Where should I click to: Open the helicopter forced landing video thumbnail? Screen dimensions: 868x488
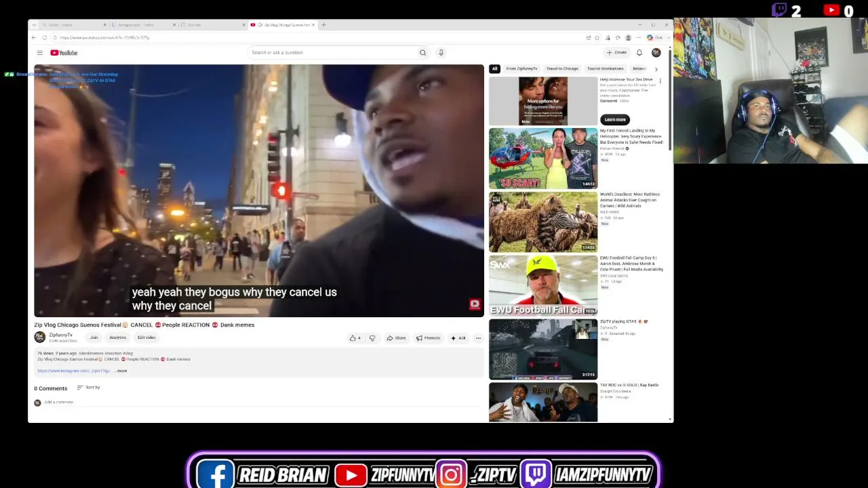(543, 159)
